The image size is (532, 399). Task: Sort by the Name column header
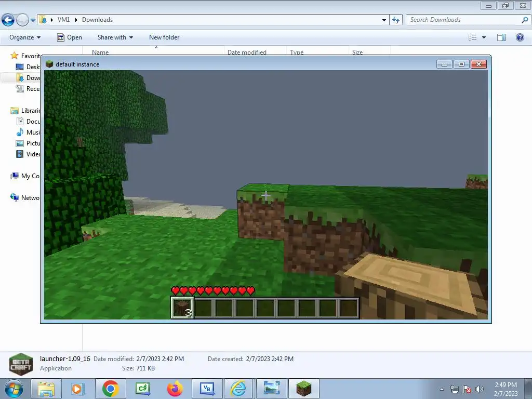(100, 52)
